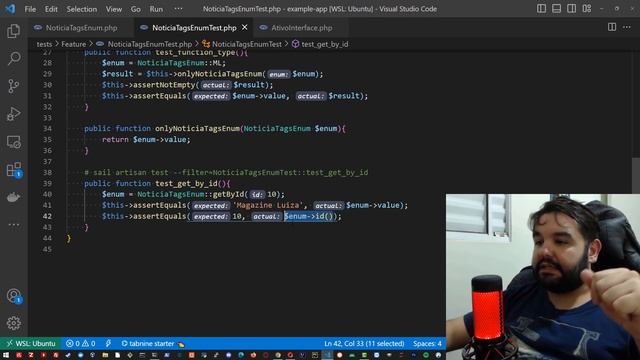Click tabnine starter status item
This screenshot has height=360, width=640.
pyautogui.click(x=153, y=344)
